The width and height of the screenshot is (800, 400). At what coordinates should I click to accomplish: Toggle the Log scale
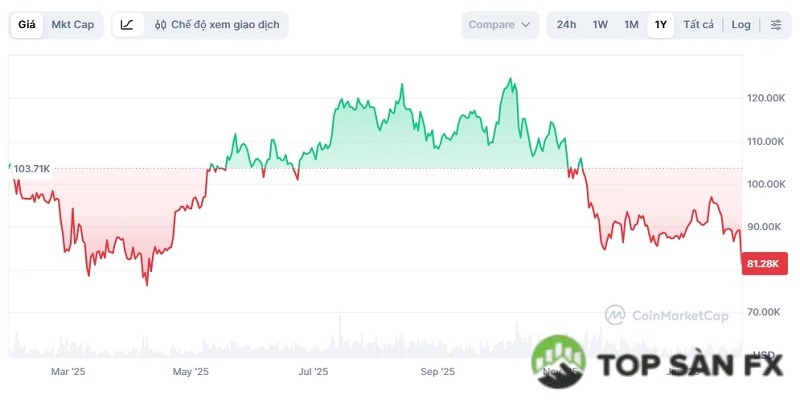[741, 25]
